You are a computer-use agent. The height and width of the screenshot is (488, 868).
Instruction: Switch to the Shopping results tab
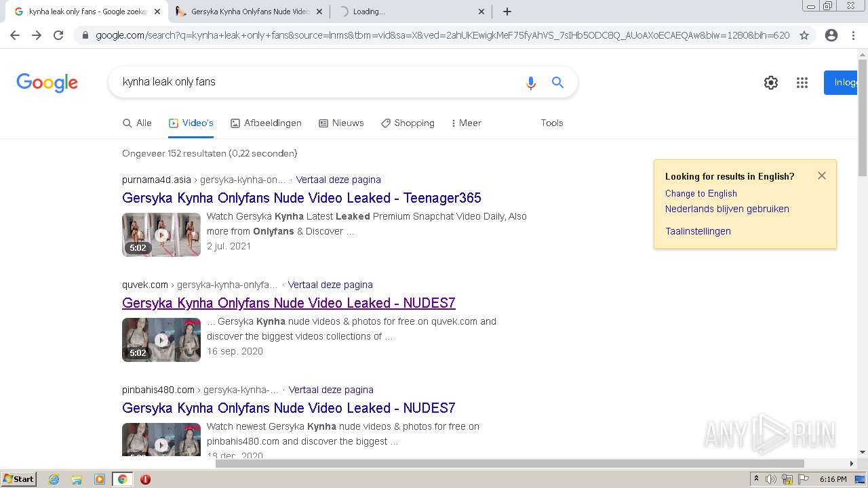tap(408, 123)
